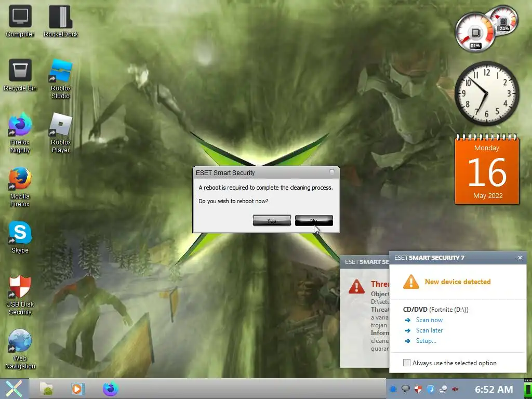Open the USB Disk Security shortcut
Screen dimensions: 532x399
20,295
